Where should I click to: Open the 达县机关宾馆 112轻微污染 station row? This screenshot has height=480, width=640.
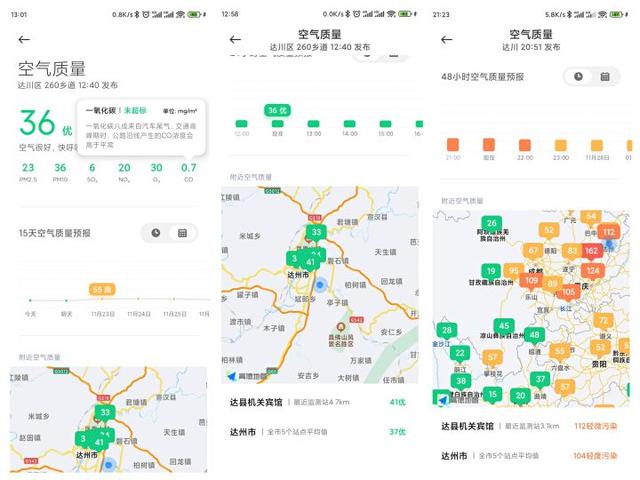pyautogui.click(x=531, y=426)
